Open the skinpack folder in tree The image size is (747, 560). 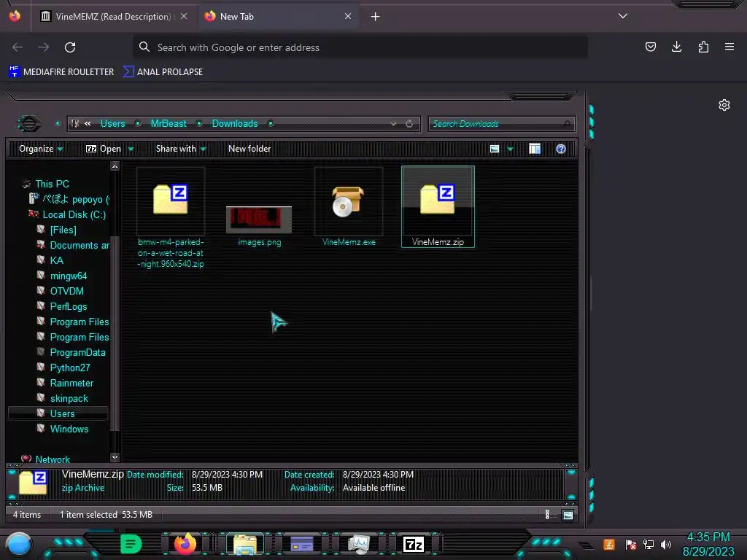pos(63,399)
